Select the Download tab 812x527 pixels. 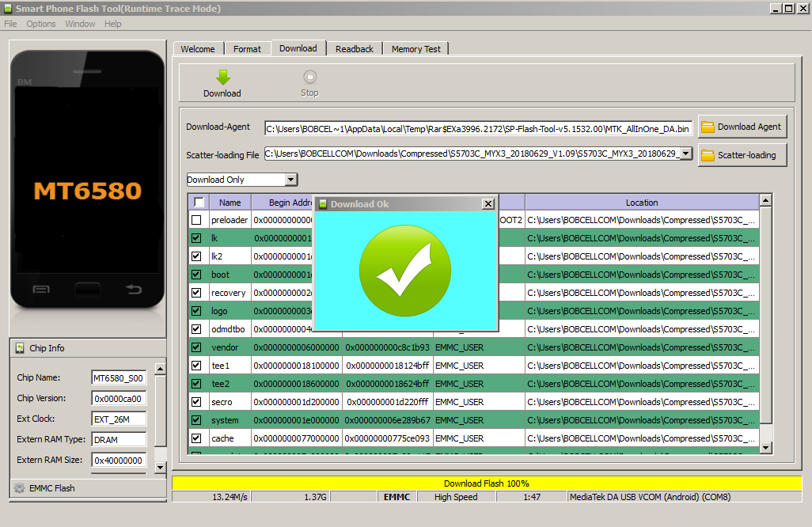coord(298,48)
